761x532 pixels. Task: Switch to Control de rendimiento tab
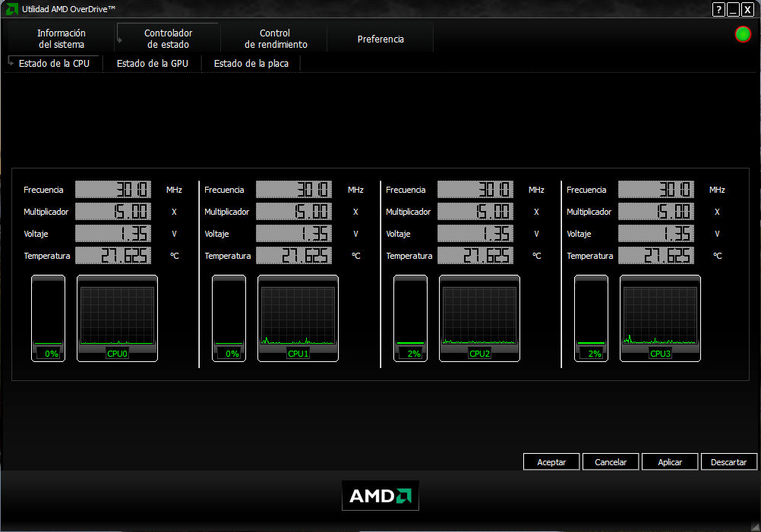coord(275,39)
